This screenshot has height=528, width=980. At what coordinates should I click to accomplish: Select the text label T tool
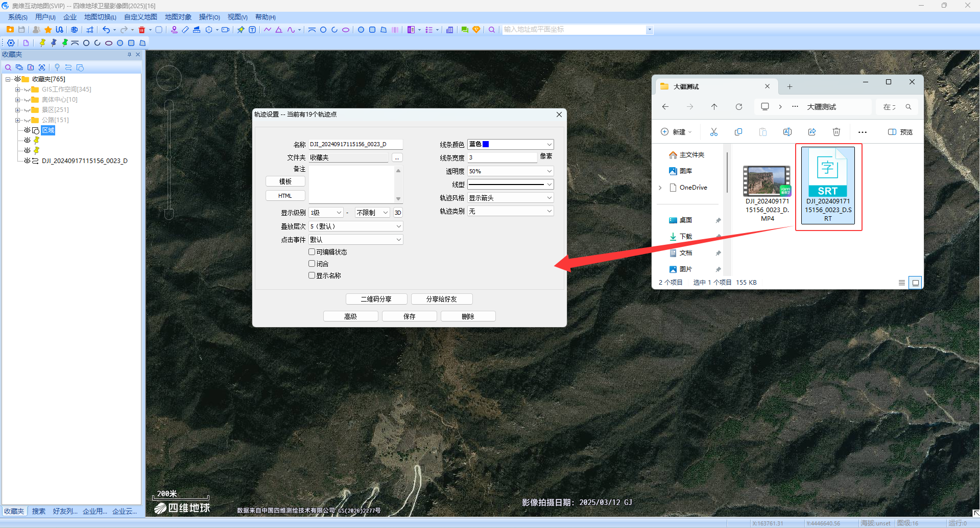coord(252,30)
